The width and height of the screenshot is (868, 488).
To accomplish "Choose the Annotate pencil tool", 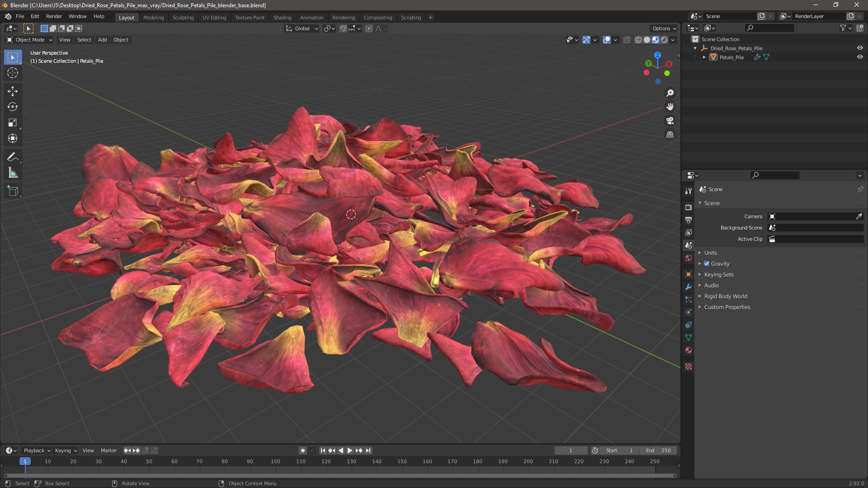I will coord(13,157).
